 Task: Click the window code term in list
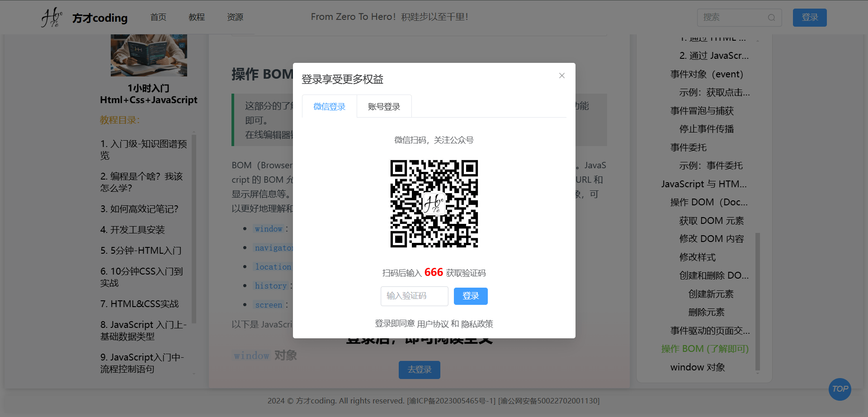click(269, 229)
